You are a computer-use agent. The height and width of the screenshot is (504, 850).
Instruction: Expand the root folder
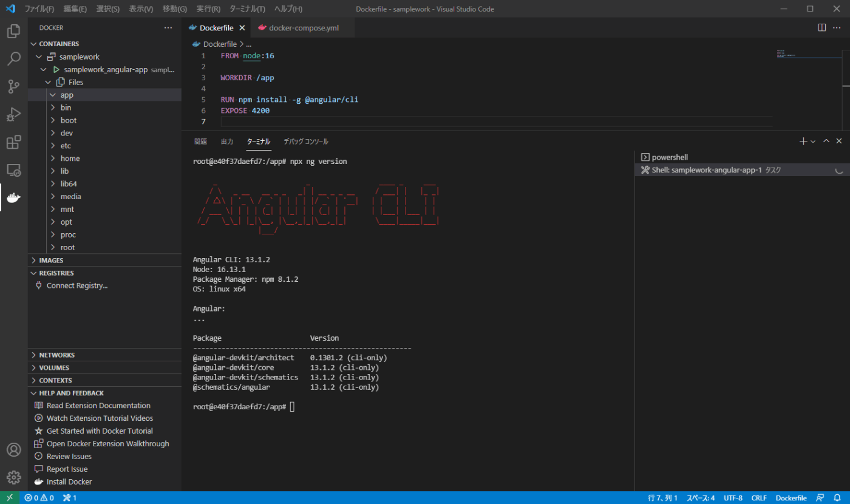tap(104, 247)
